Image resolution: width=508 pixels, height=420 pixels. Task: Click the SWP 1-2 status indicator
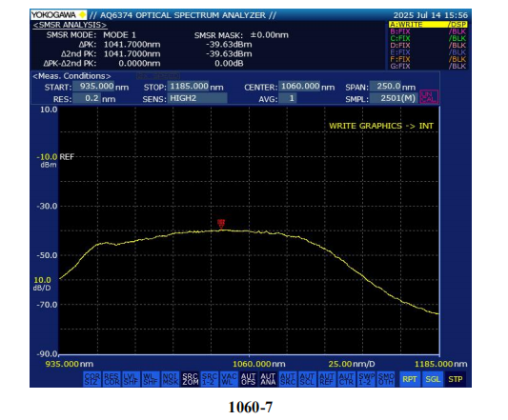pyautogui.click(x=365, y=379)
